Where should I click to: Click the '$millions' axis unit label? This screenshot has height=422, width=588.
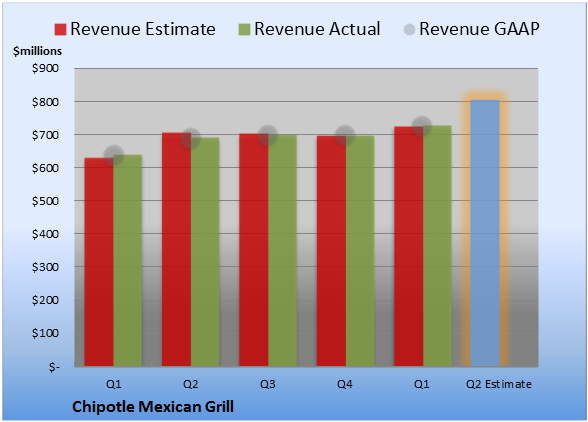coord(38,51)
